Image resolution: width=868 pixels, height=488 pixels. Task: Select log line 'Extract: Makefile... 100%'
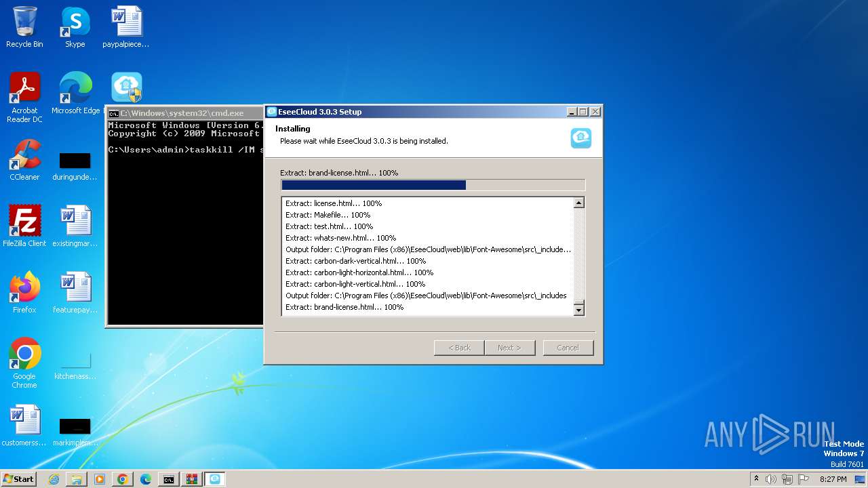(x=328, y=215)
